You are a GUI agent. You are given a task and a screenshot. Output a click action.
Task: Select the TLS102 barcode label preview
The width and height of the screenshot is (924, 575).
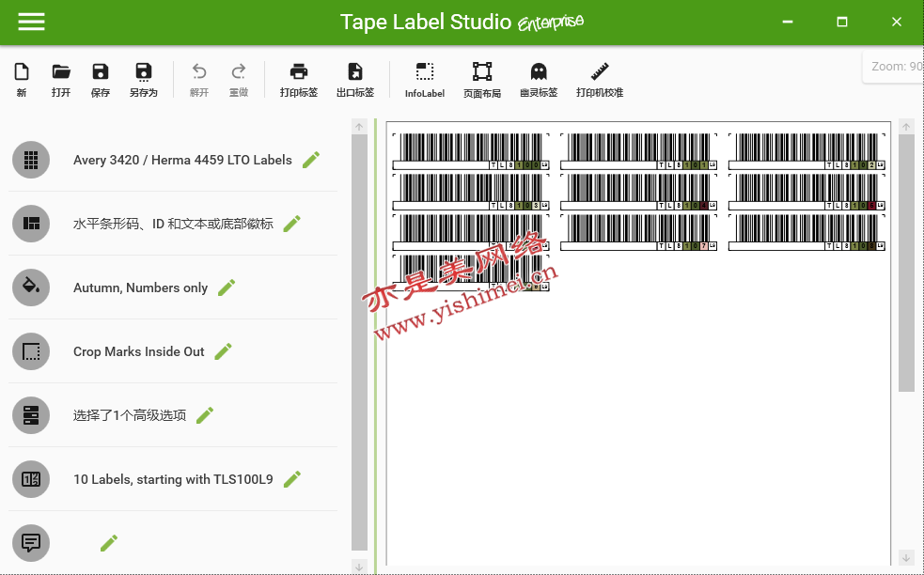tap(807, 151)
